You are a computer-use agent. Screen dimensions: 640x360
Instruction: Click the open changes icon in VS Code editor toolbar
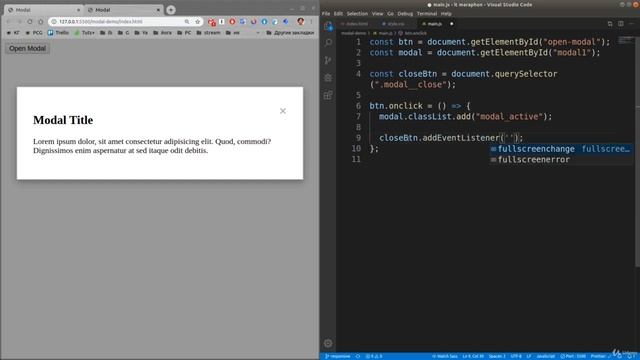tap(610, 24)
